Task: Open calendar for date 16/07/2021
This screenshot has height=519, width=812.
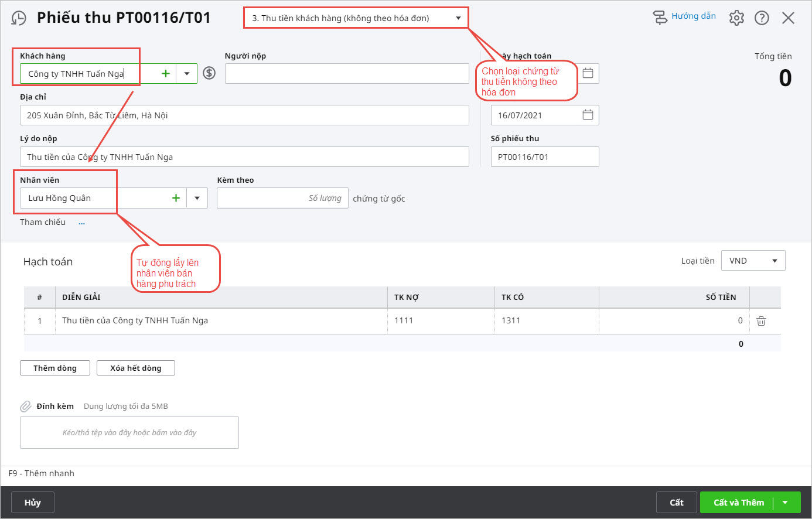Action: (x=588, y=115)
